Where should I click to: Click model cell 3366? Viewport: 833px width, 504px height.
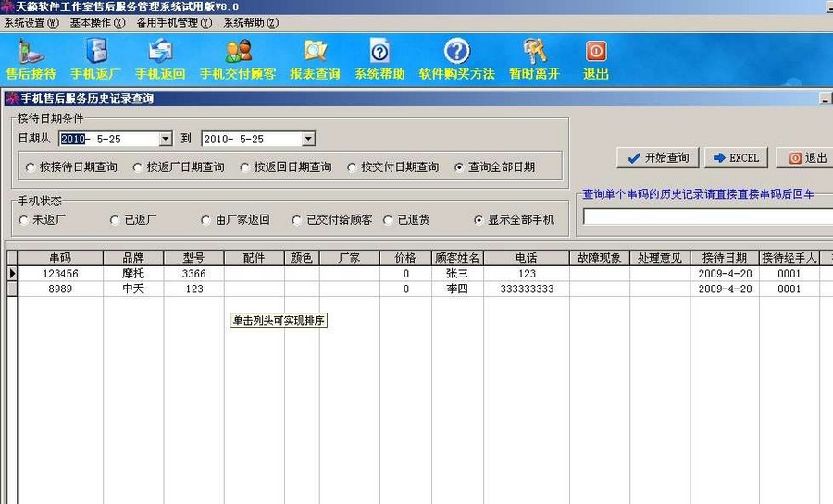click(194, 274)
